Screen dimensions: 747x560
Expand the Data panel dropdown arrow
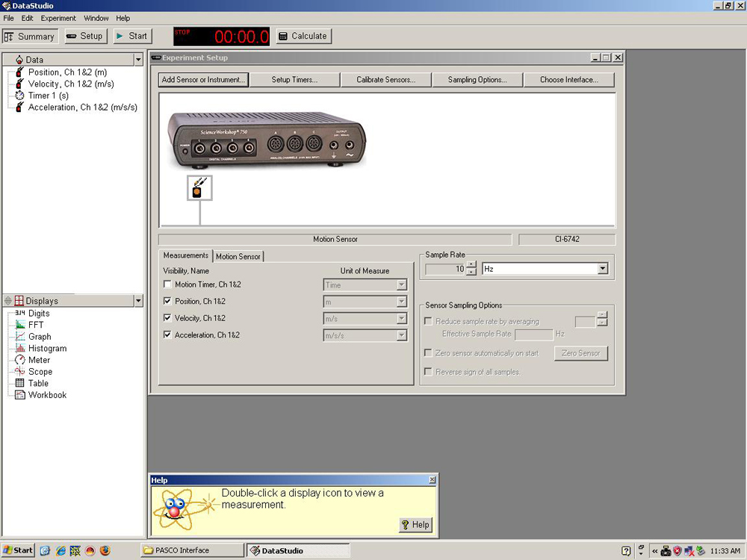[138, 60]
